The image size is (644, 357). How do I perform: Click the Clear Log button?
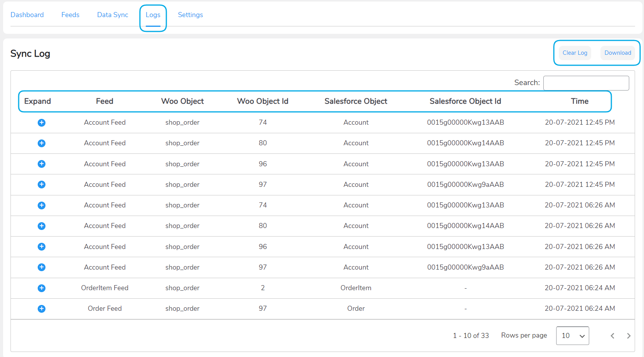575,53
